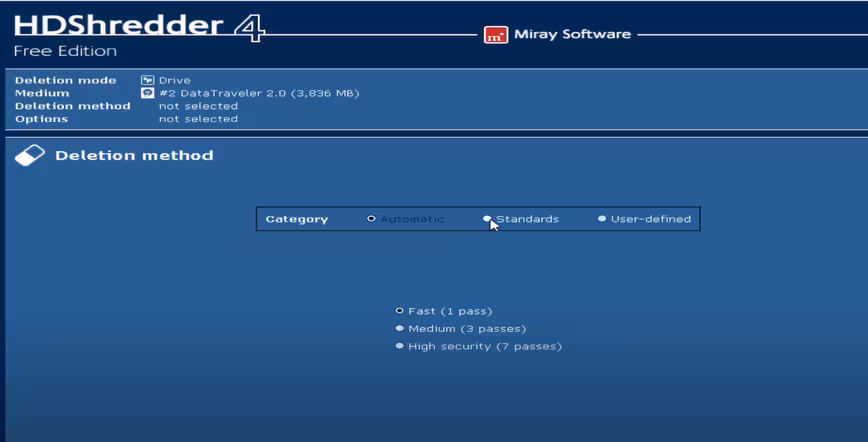This screenshot has height=442, width=868.
Task: Click the Miray Software logo icon
Action: [x=495, y=34]
